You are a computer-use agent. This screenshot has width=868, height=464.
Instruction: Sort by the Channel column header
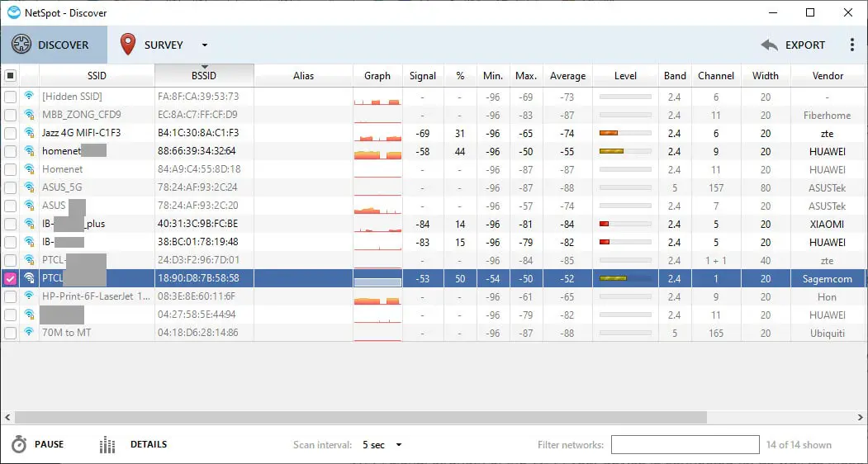(x=716, y=76)
